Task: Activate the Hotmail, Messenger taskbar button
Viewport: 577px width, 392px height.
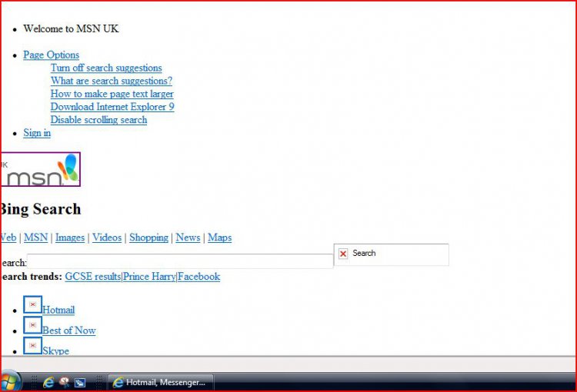Action: tap(161, 383)
